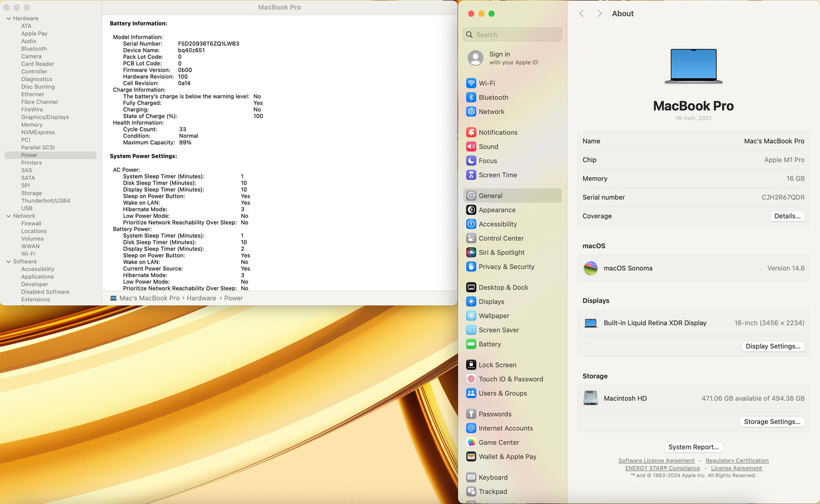Collapse the Hardware section in System Information
The width and height of the screenshot is (820, 504).
pos(9,19)
